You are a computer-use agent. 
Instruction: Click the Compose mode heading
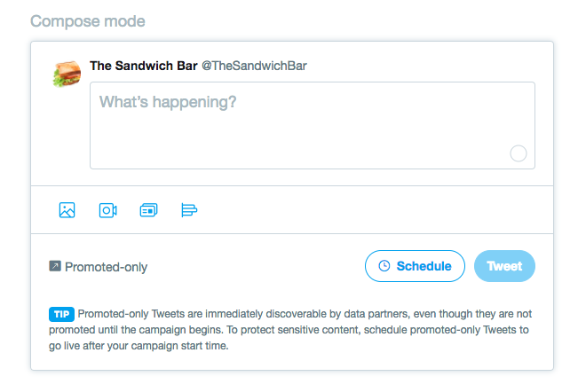click(88, 20)
